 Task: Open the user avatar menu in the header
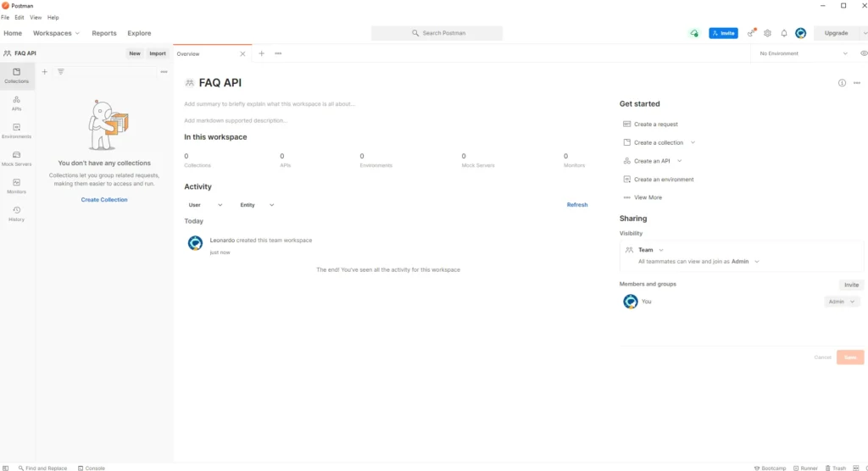(x=800, y=33)
